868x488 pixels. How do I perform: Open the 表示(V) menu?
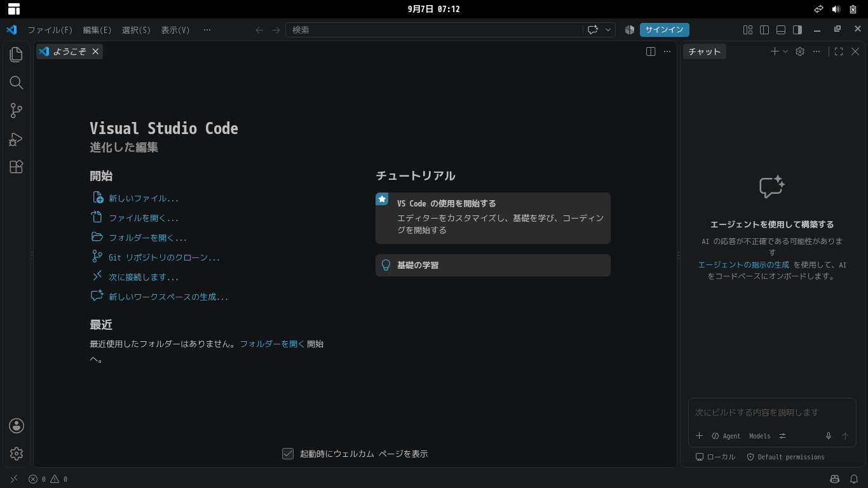pyautogui.click(x=175, y=30)
